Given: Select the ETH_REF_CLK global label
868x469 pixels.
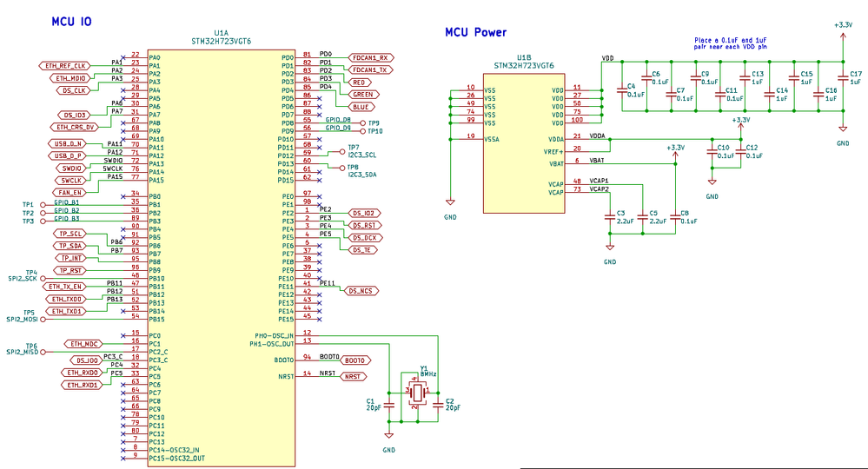Looking at the screenshot, I should coord(65,66).
